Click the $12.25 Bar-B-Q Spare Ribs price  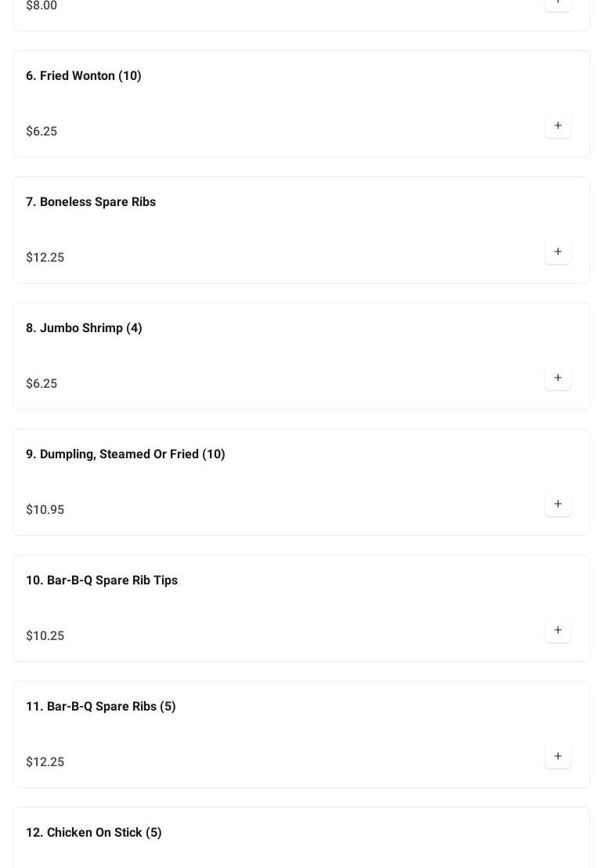45,762
